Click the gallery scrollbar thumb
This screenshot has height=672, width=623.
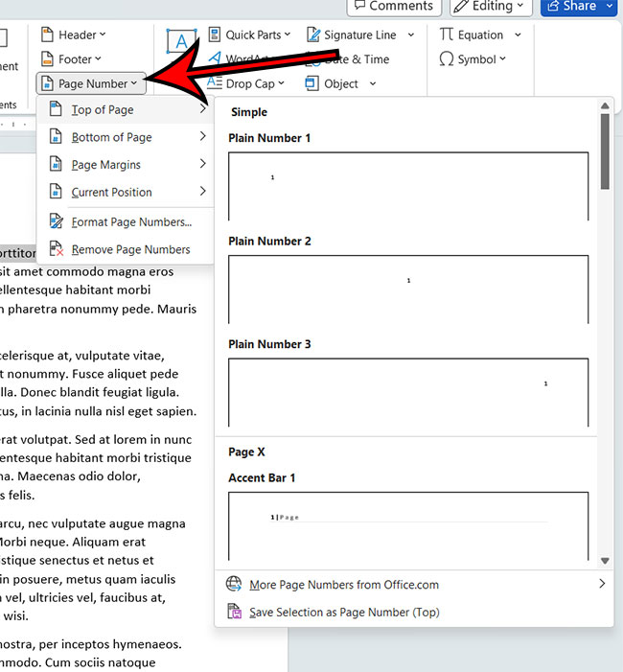tap(605, 151)
